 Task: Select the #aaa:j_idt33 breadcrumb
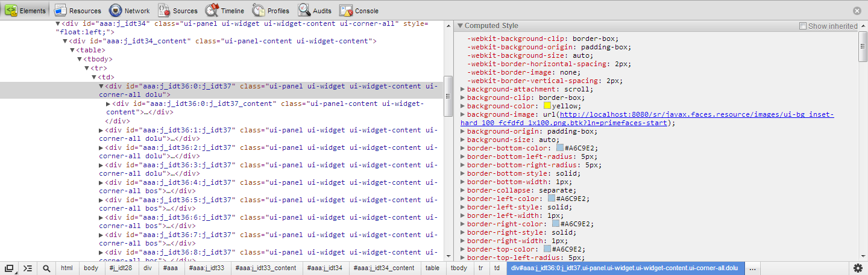[x=207, y=268]
